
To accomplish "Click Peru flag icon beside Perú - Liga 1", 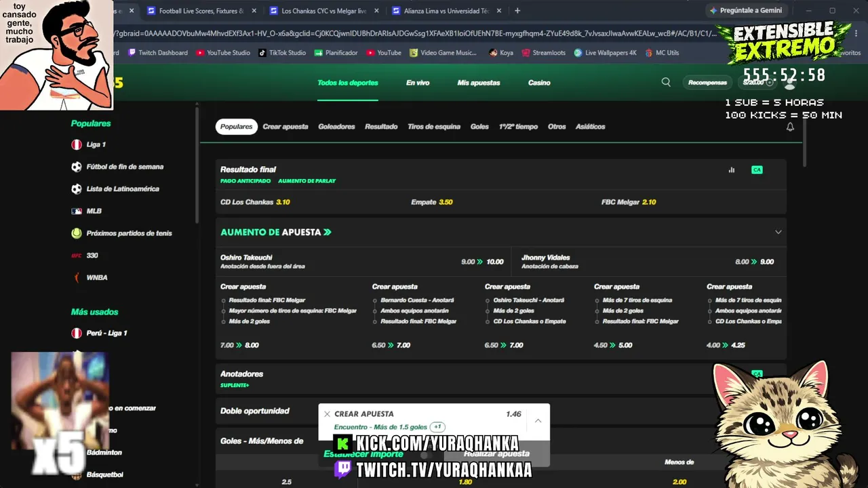I will (77, 333).
